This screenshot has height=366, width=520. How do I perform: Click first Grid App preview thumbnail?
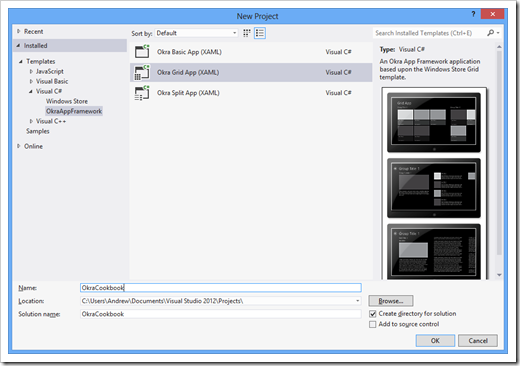[434, 122]
